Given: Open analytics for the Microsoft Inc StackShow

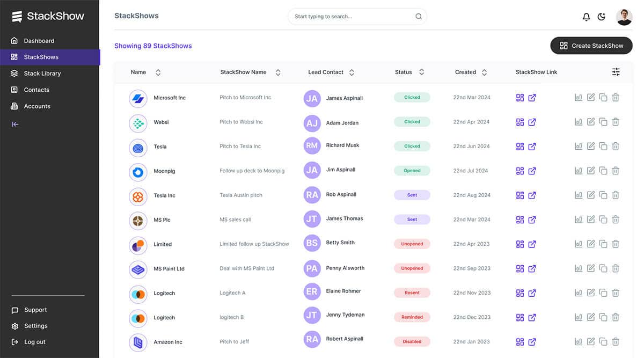Looking at the screenshot, I should click(579, 97).
